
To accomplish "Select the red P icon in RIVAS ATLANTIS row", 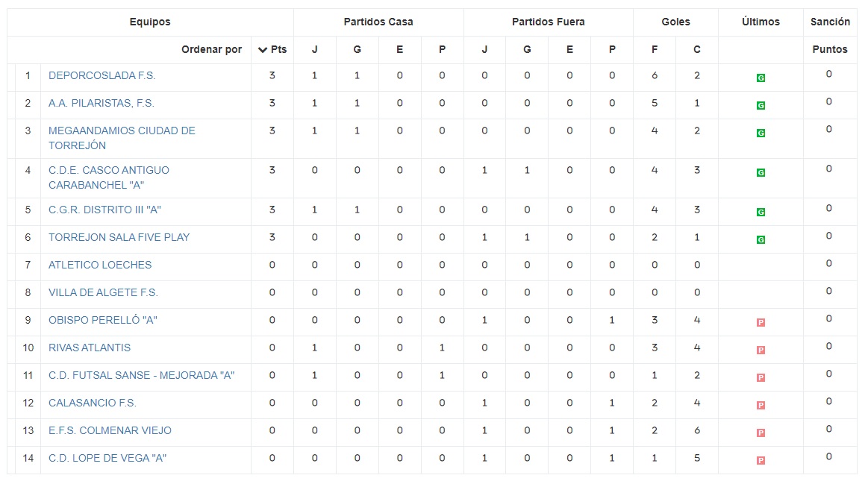I will (761, 351).
